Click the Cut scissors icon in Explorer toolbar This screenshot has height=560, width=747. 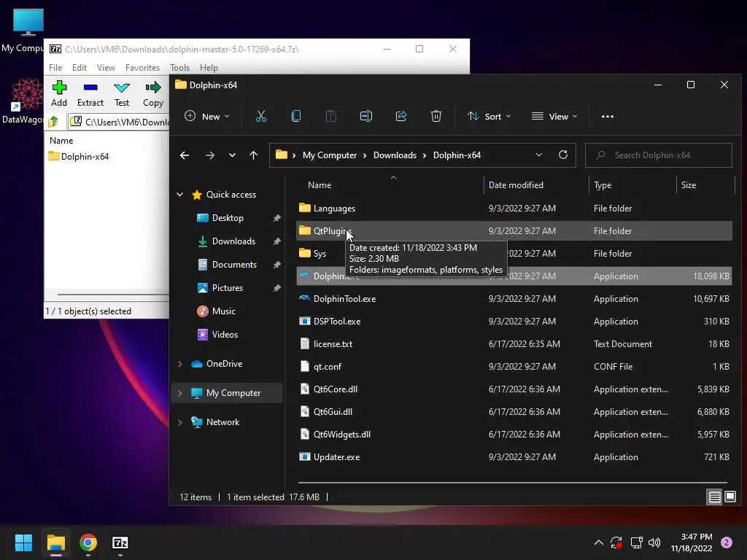pos(260,116)
